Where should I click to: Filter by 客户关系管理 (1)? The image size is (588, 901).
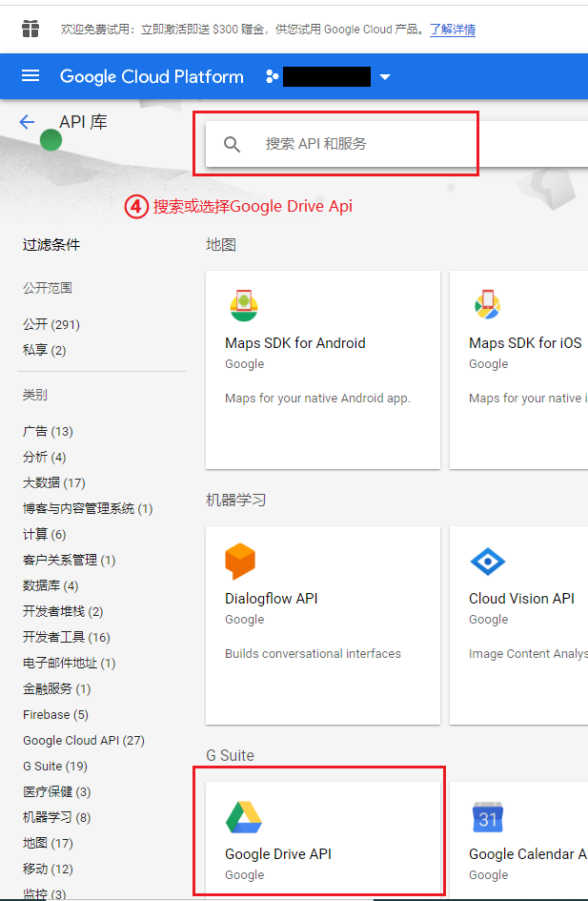pos(69,561)
